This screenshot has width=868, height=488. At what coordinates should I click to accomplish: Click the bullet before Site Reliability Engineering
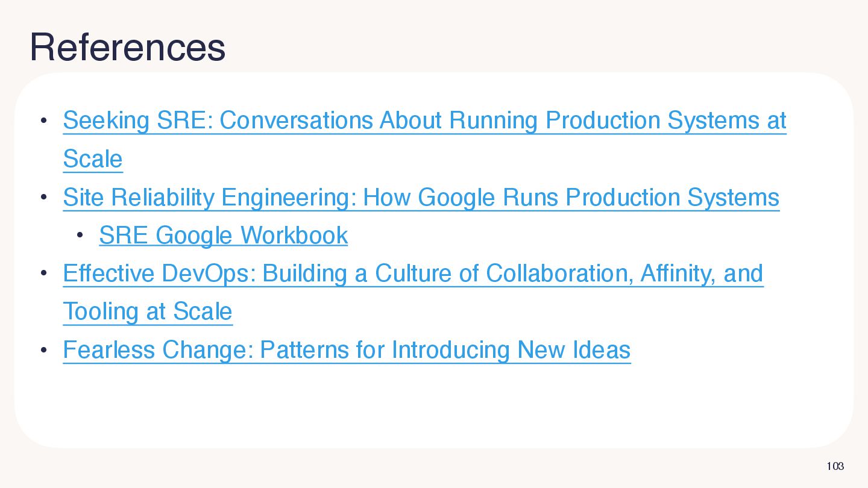pyautogui.click(x=43, y=198)
